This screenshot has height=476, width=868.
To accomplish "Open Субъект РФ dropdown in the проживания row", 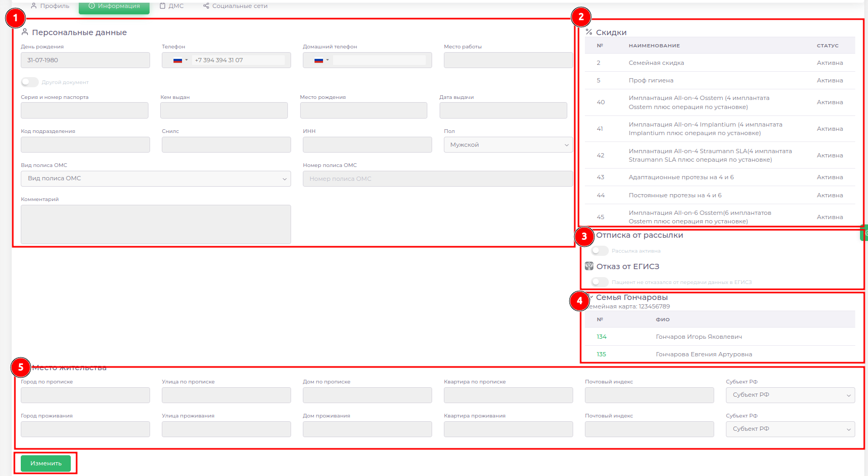I will pyautogui.click(x=790, y=429).
